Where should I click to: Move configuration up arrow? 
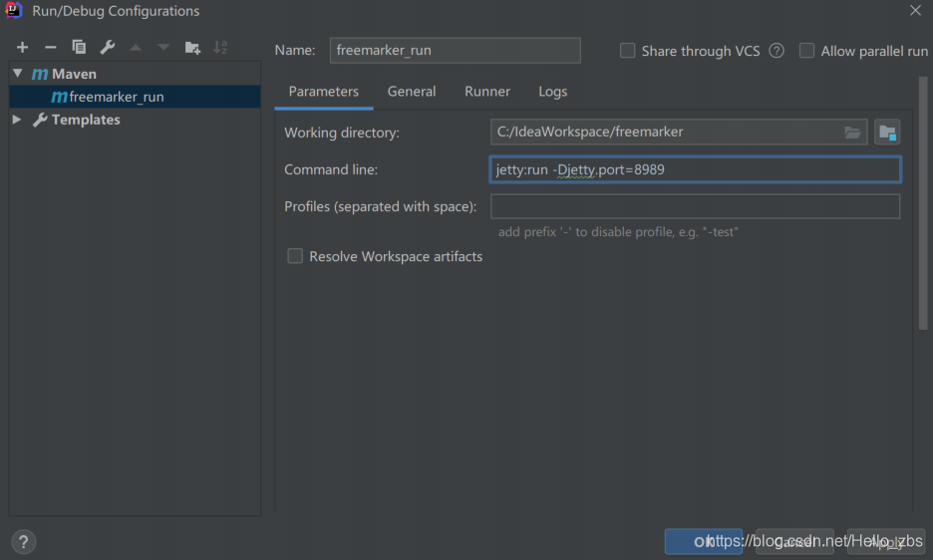pyautogui.click(x=136, y=47)
